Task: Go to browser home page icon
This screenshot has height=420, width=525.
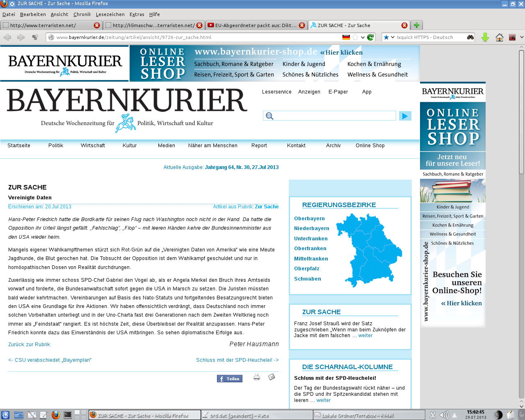Action: pos(499,37)
